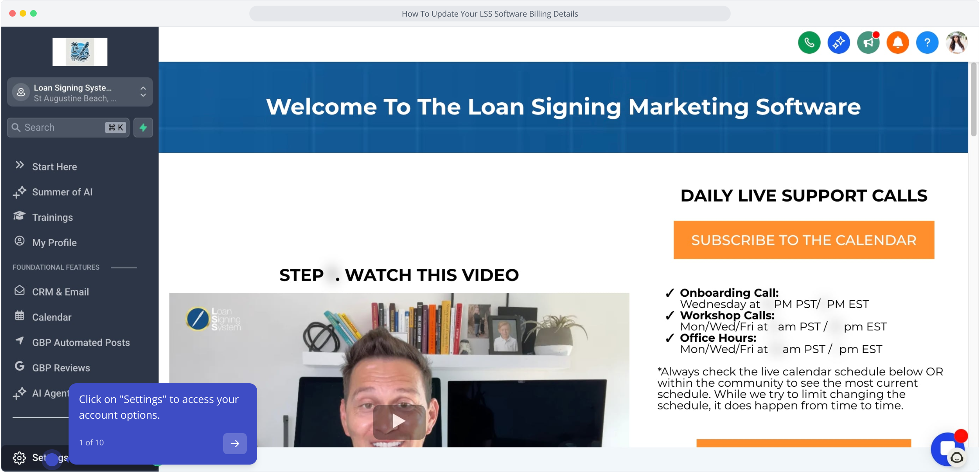Screen dimensions: 980x472
Task: Advance the tour with the arrow button
Action: coord(235,444)
